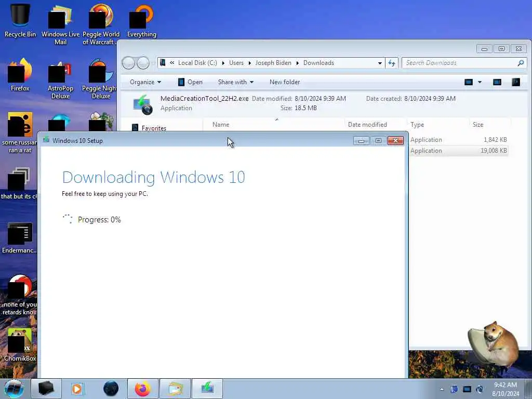Open Peggle World of Warcraft desktop icon
Screen dimensions: 532x399
101,24
